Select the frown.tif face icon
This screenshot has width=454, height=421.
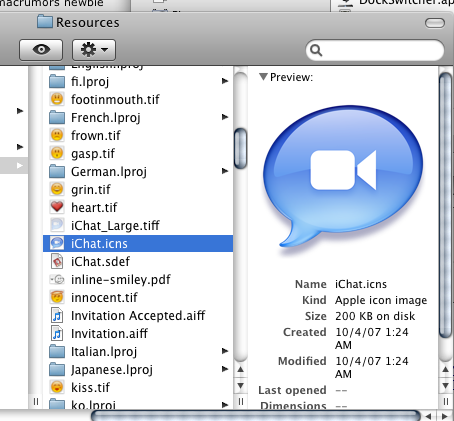(57, 135)
